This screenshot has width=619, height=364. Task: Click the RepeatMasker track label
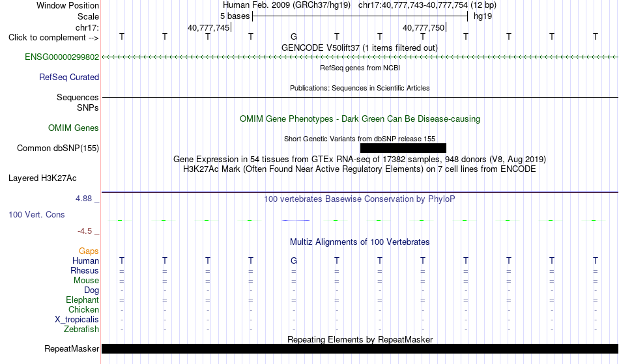click(x=72, y=348)
